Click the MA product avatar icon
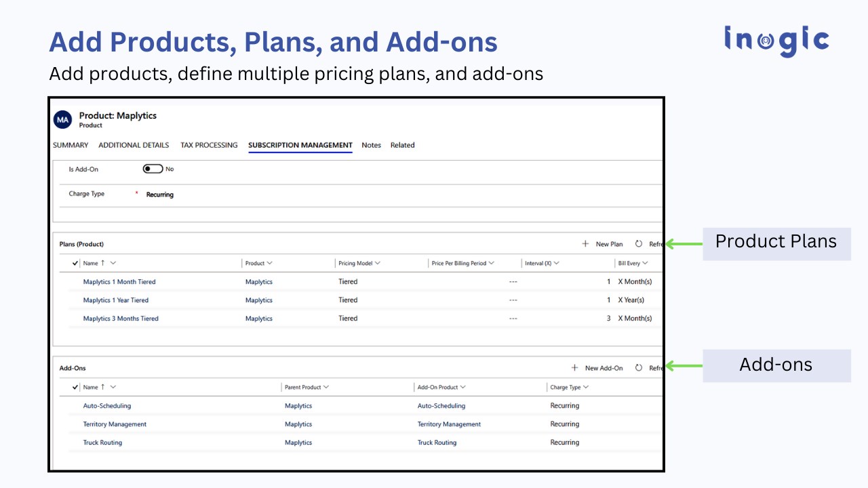Image resolution: width=868 pixels, height=488 pixels. pyautogui.click(x=63, y=120)
